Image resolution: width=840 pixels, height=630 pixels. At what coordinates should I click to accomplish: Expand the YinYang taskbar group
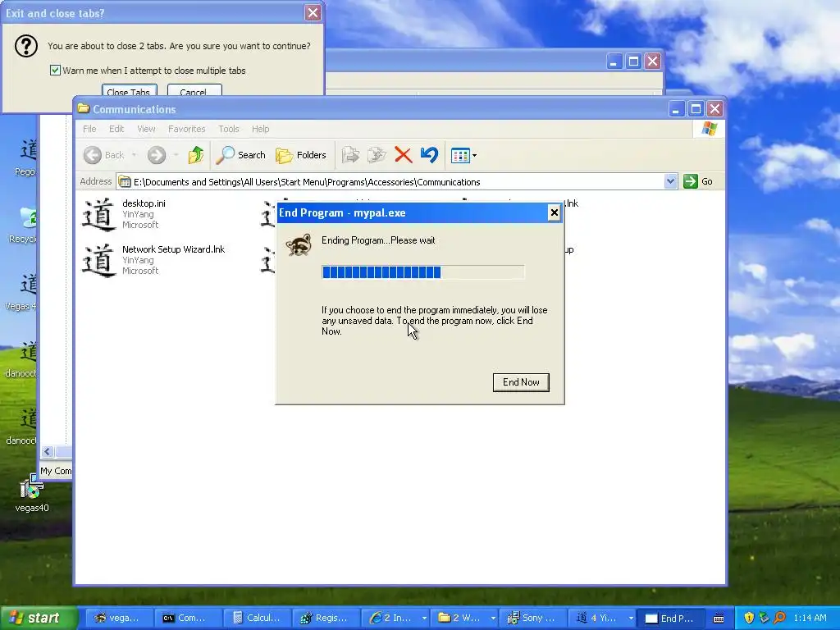(x=631, y=619)
